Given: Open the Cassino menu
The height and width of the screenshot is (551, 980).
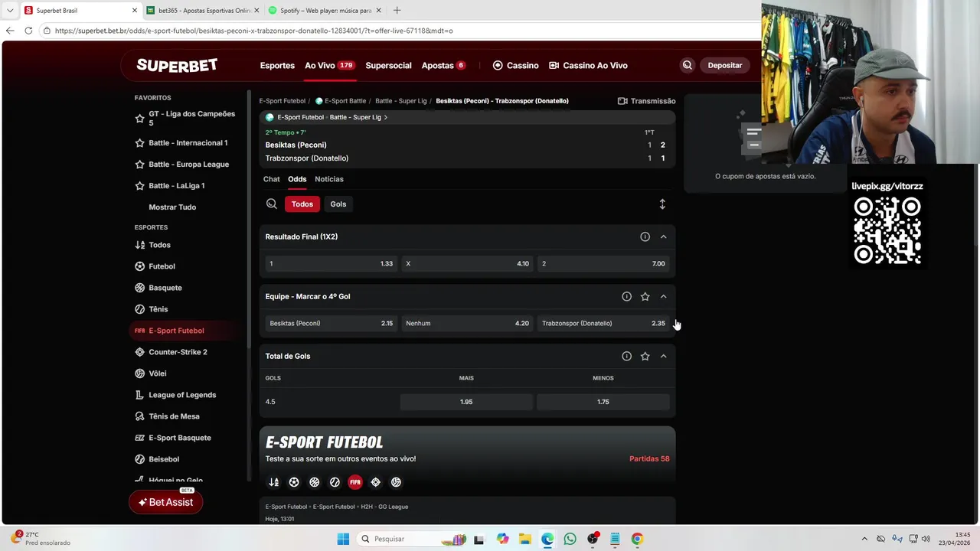Looking at the screenshot, I should [515, 65].
